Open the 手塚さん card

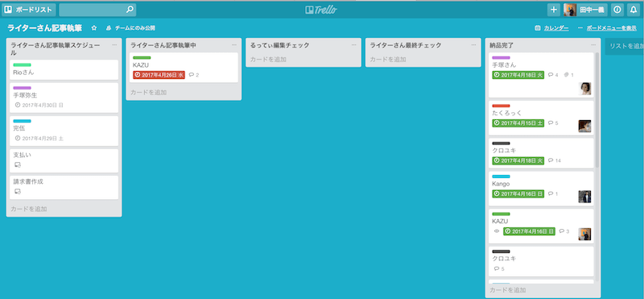pos(541,75)
